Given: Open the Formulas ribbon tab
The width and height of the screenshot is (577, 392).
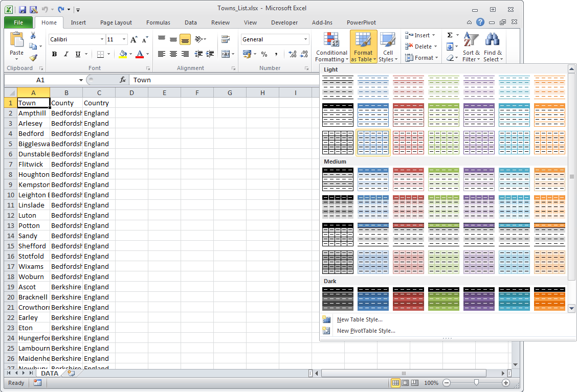Looking at the screenshot, I should (x=158, y=22).
